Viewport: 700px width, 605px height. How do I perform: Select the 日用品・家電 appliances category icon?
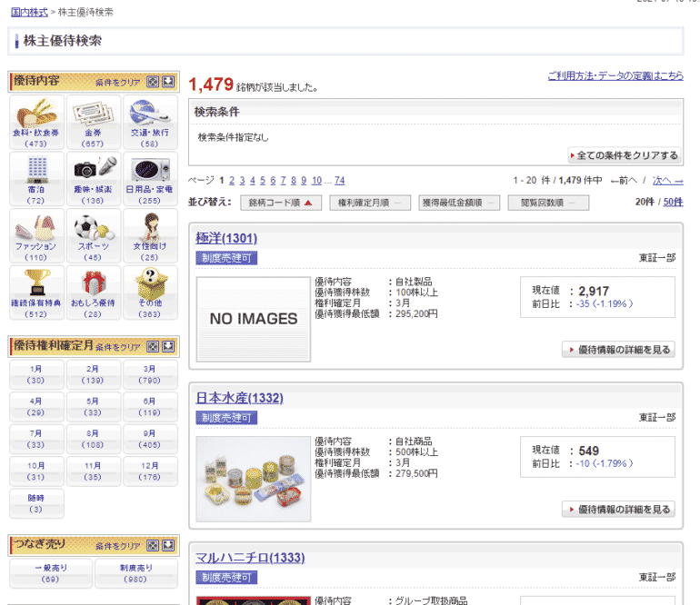(x=150, y=179)
